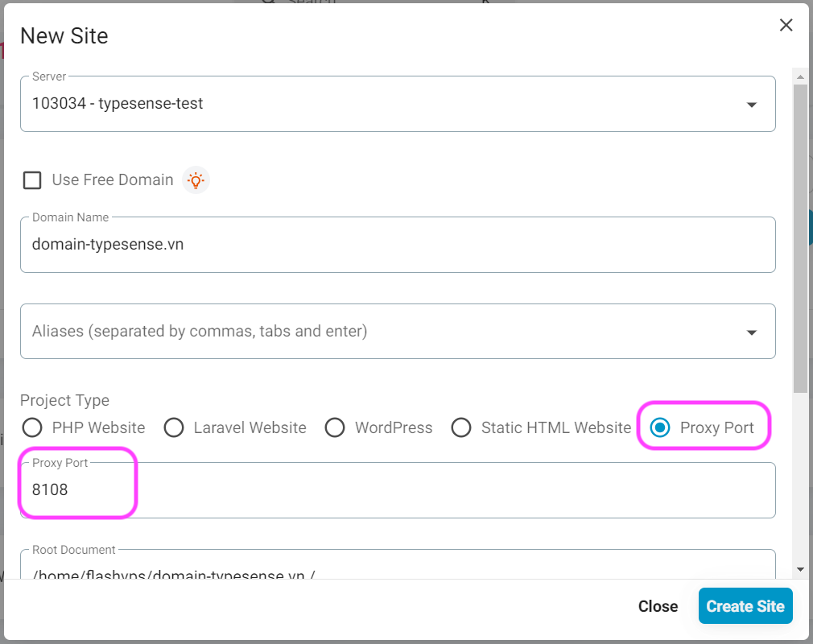Select the PHP Website radio option
The height and width of the screenshot is (644, 813).
tap(32, 427)
